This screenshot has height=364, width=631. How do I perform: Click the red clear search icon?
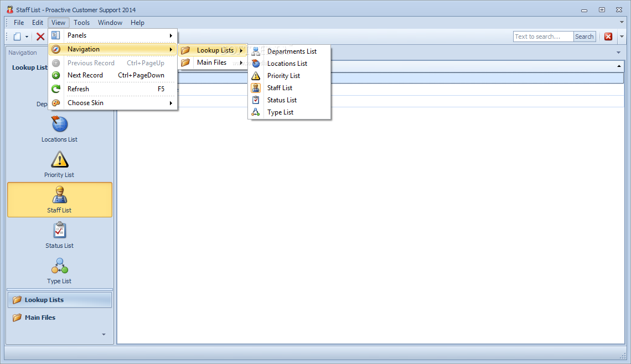(x=608, y=37)
